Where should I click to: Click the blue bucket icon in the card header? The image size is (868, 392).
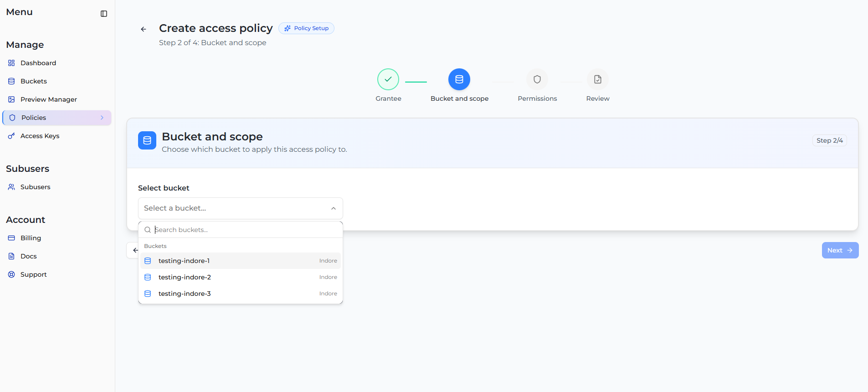tap(147, 140)
